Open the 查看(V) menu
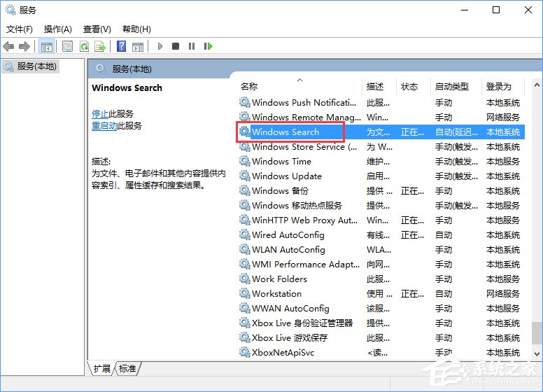This screenshot has width=543, height=392. pyautogui.click(x=97, y=29)
